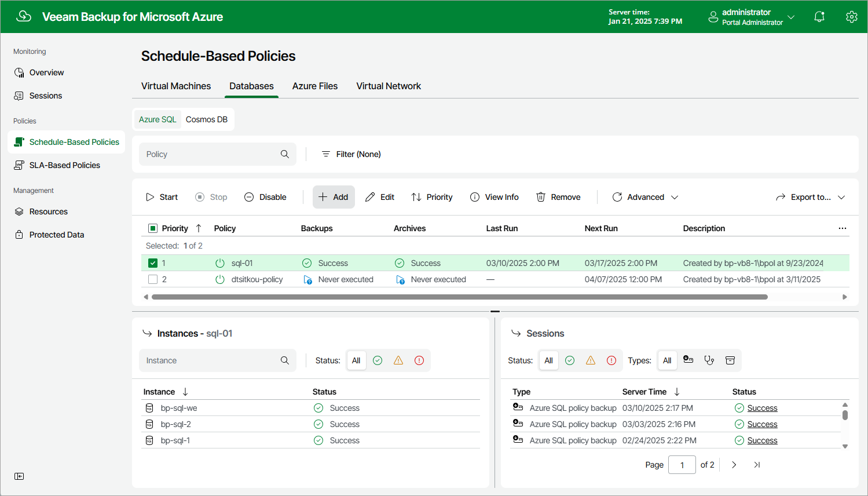Open the Azure Files tab
This screenshot has height=496, width=868.
315,86
